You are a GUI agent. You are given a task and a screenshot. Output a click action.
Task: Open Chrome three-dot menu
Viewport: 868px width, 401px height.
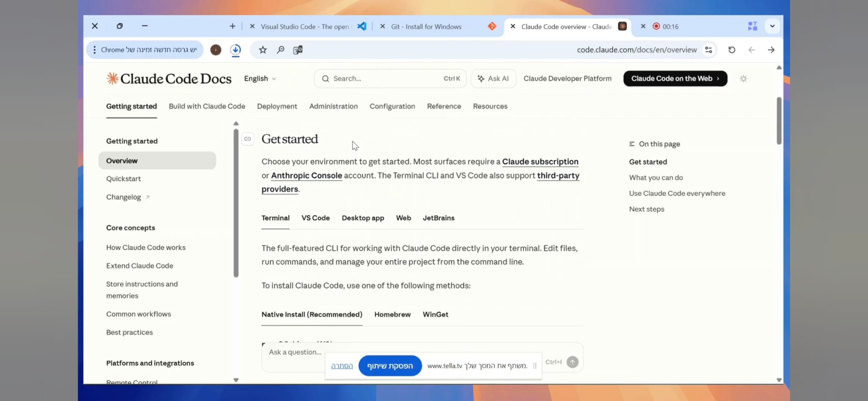point(95,50)
